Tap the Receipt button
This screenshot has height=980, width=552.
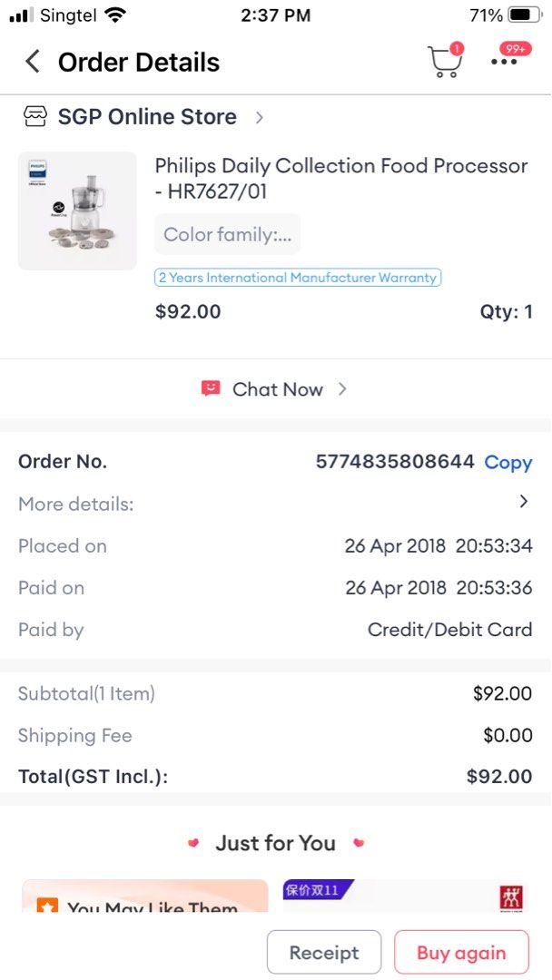point(323,953)
